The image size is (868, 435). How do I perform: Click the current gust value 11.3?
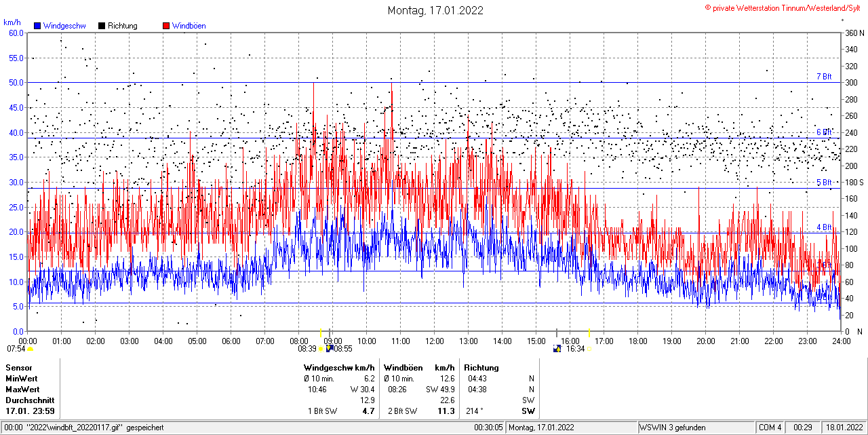coord(446,411)
